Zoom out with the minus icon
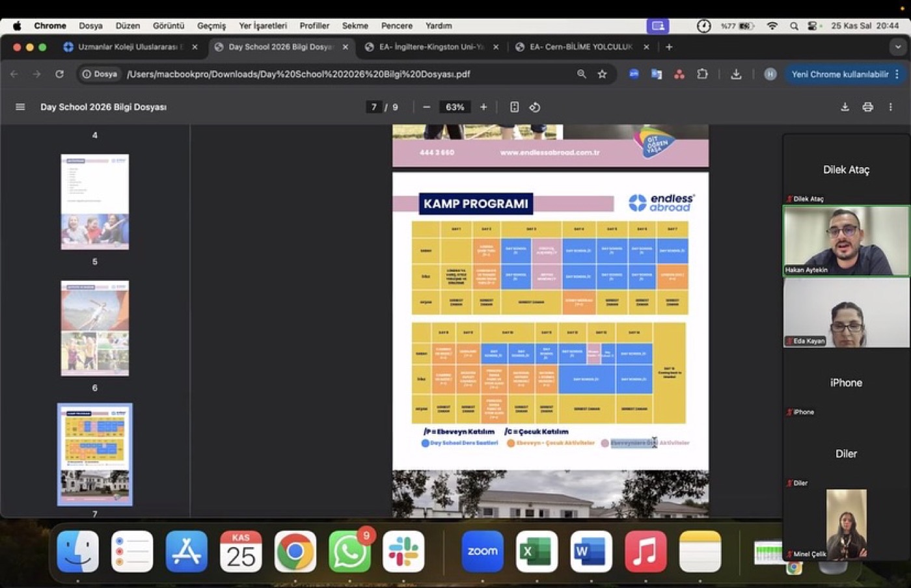The image size is (911, 588). [x=427, y=107]
